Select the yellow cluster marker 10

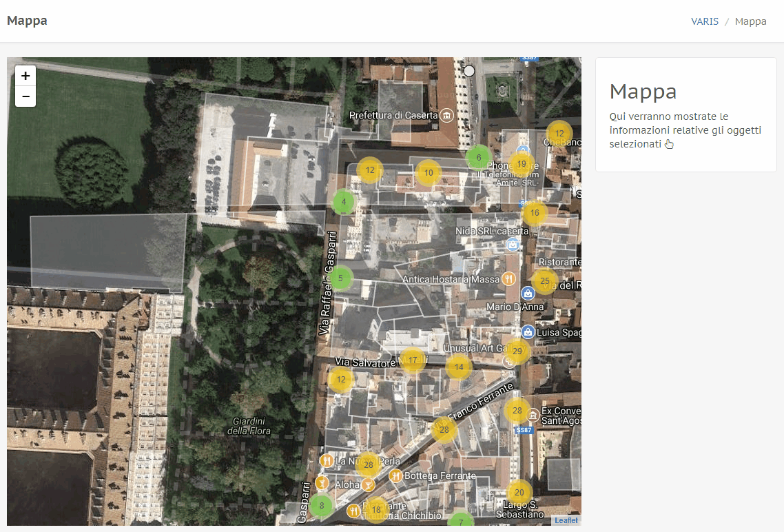tap(429, 173)
